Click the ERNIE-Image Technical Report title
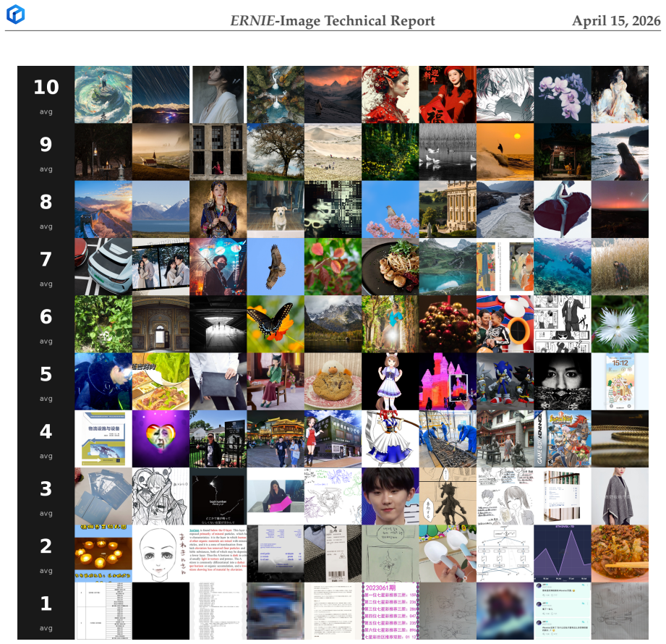This screenshot has width=666, height=644. 333,20
